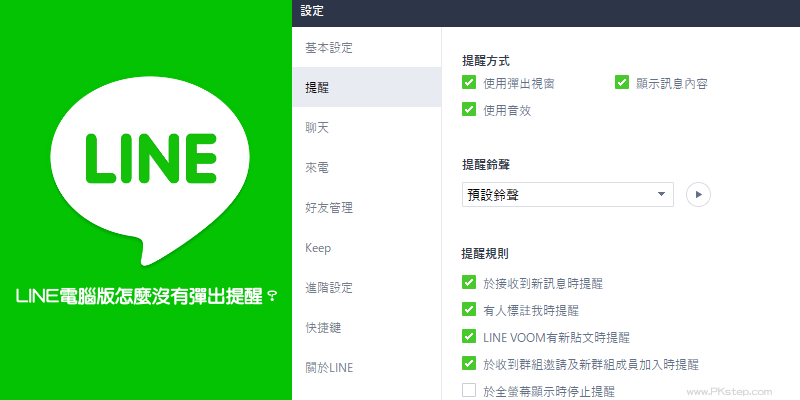Screen dimensions: 800x400
Task: Enable 於全螢幕顯示時停止提醒 checkbox
Action: click(x=468, y=390)
